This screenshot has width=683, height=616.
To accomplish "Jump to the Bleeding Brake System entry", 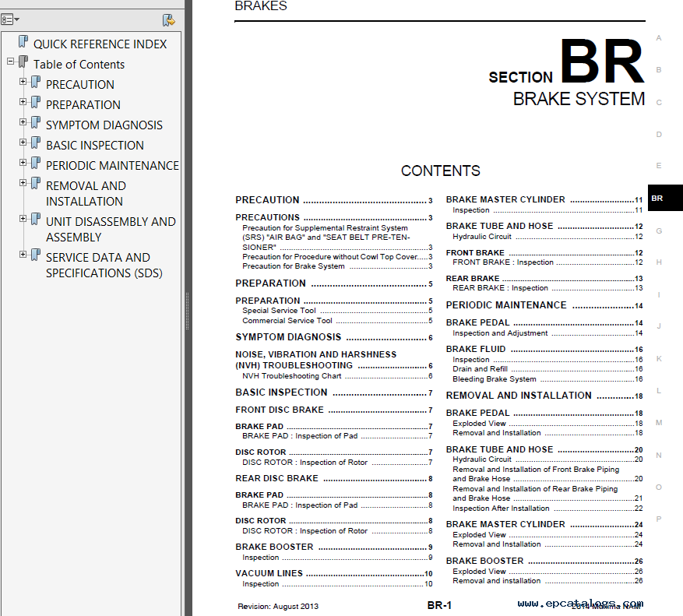I will pos(547,379).
